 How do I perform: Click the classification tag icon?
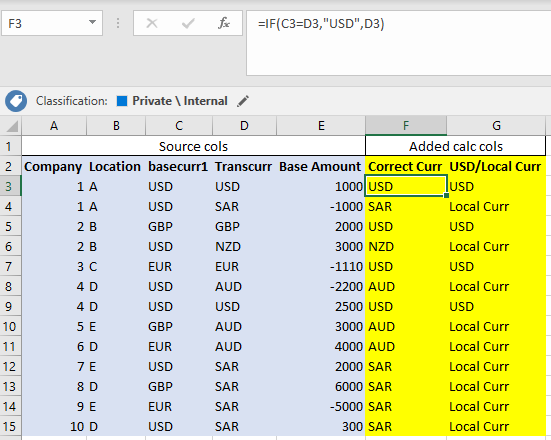click(16, 101)
